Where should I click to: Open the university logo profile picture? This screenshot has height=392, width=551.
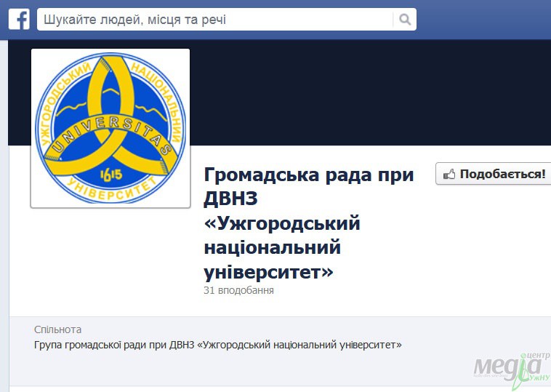coord(110,128)
